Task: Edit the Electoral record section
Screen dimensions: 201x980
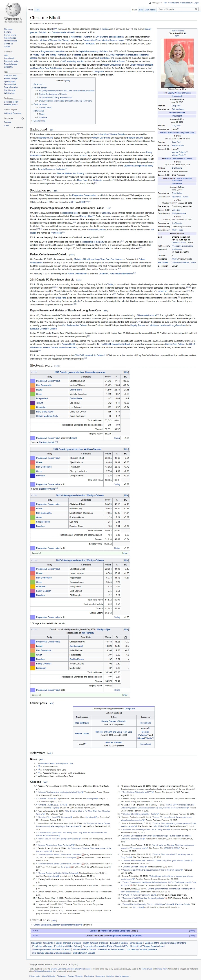Action: [57, 366]
